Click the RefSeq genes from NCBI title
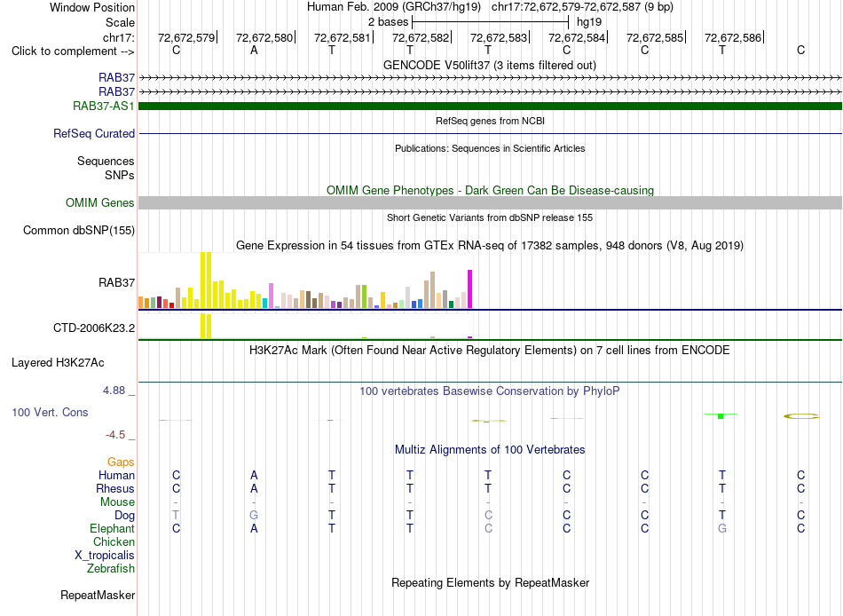 point(490,121)
